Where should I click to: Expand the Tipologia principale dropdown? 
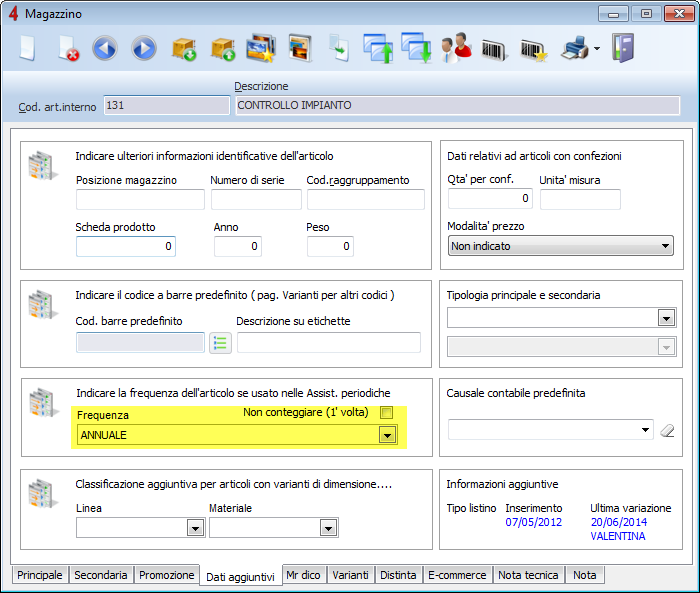[667, 318]
